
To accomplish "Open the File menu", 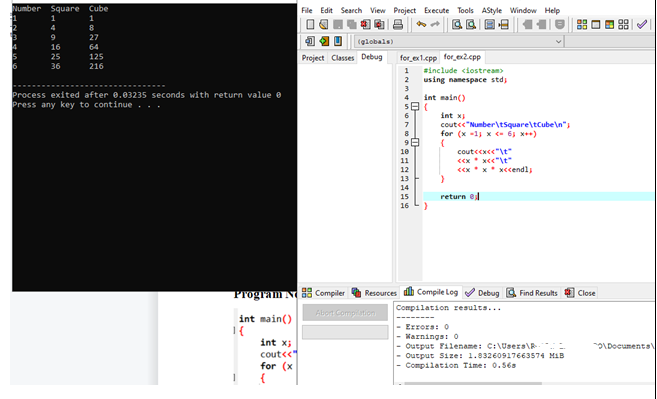I will [307, 10].
